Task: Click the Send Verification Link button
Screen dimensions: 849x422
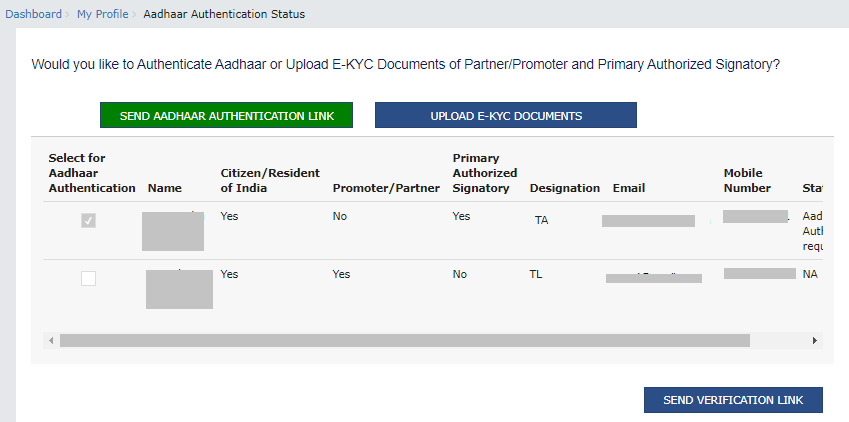Action: click(733, 400)
